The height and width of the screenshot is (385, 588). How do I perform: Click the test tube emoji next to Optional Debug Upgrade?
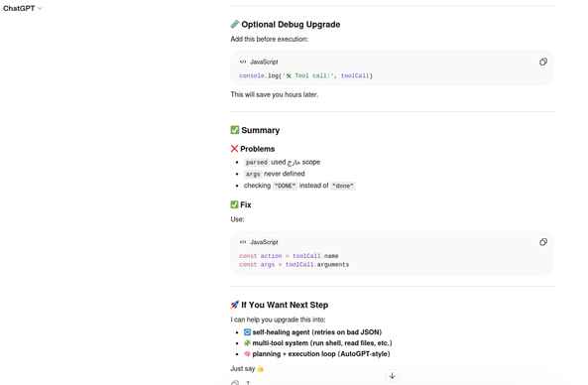[x=235, y=25]
